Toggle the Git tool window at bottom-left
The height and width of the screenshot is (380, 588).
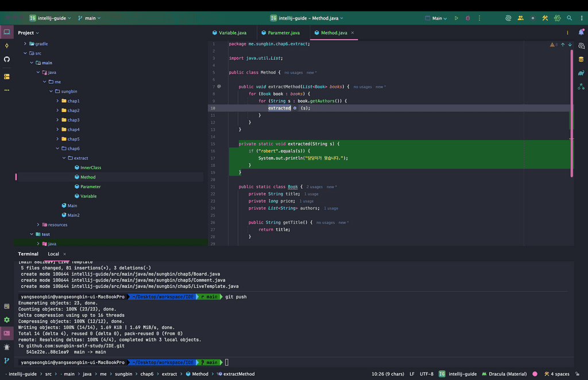pyautogui.click(x=7, y=360)
